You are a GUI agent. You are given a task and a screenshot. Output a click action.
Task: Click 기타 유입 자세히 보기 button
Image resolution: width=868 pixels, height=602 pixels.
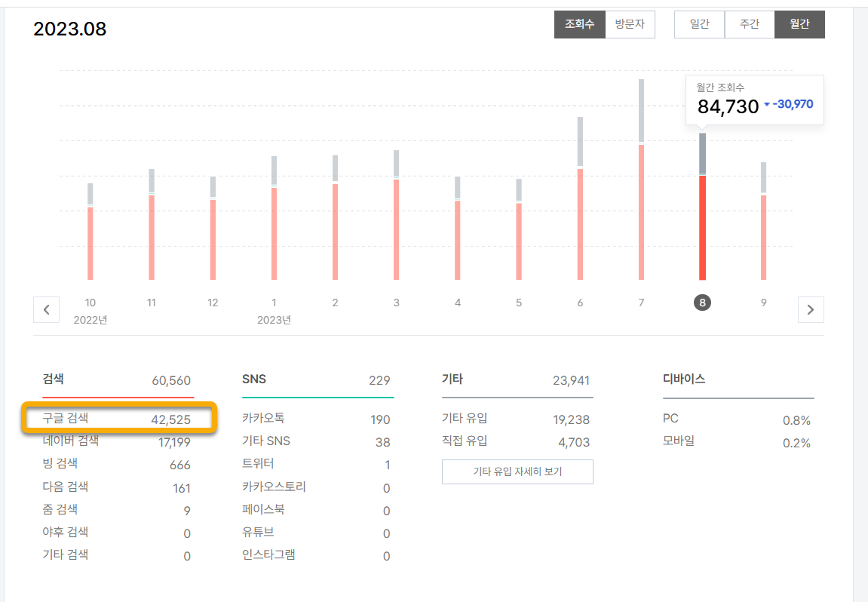click(517, 471)
